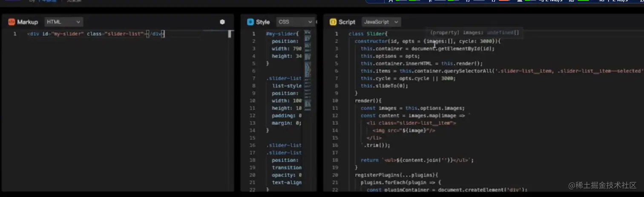This screenshot has width=644, height=197.
Task: Click the "this.container.innerHTML = this.render();" line
Action: [x=422, y=64]
